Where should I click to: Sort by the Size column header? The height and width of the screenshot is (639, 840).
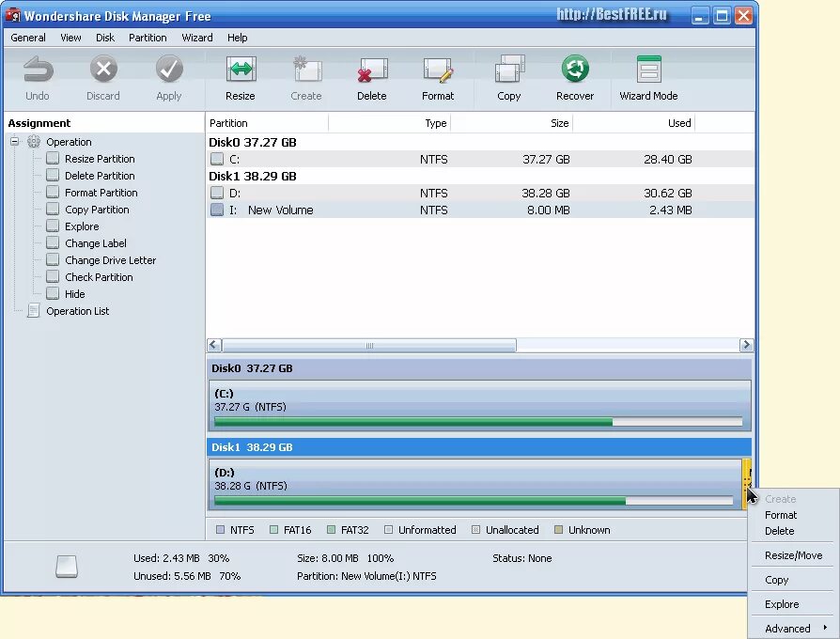tap(511, 123)
